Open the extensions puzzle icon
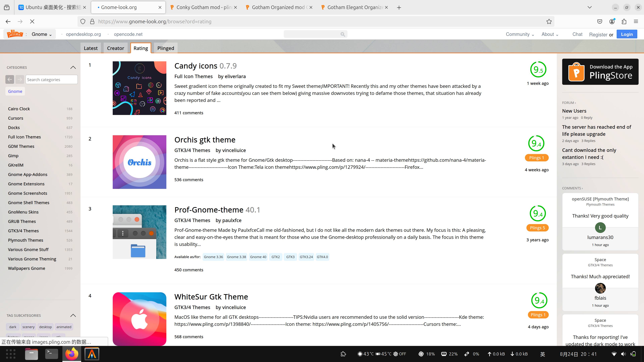The width and height of the screenshot is (644, 362). click(624, 21)
